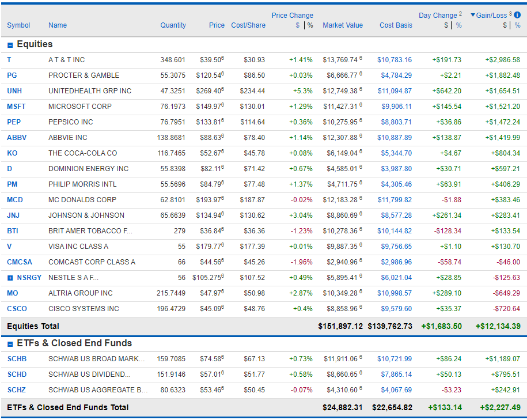527x420 pixels.
Task: Sort the table by Name column
Action: click(58, 25)
